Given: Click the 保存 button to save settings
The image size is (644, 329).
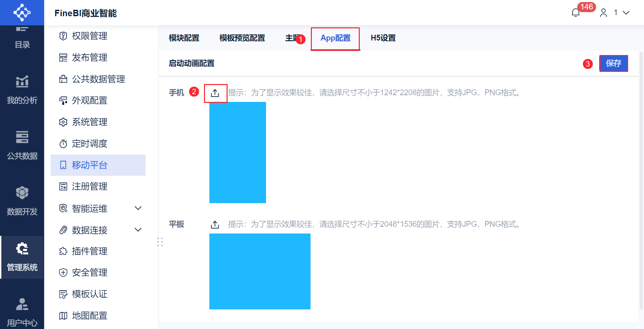Looking at the screenshot, I should [613, 63].
